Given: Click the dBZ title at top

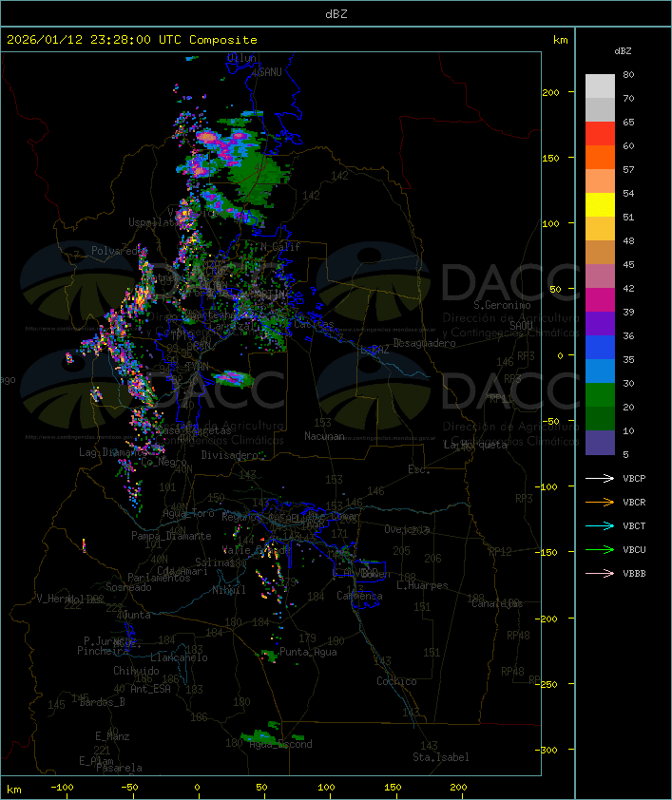Looking at the screenshot, I should point(336,14).
